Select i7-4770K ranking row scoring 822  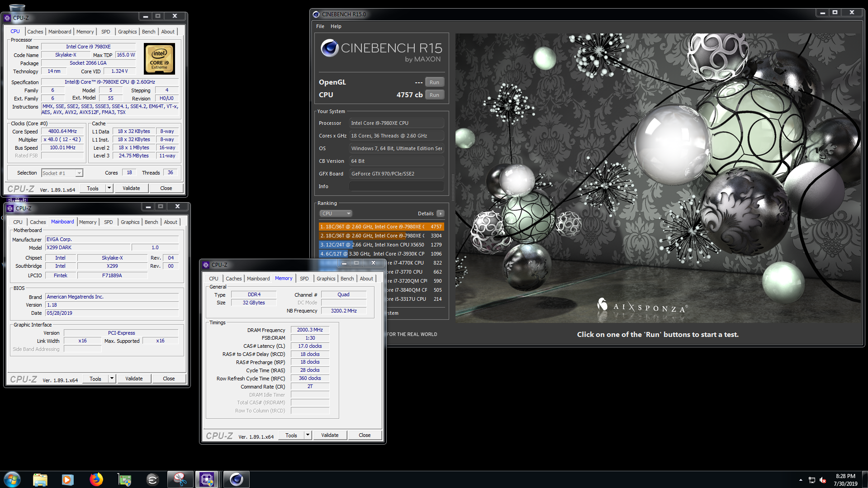[x=415, y=263]
